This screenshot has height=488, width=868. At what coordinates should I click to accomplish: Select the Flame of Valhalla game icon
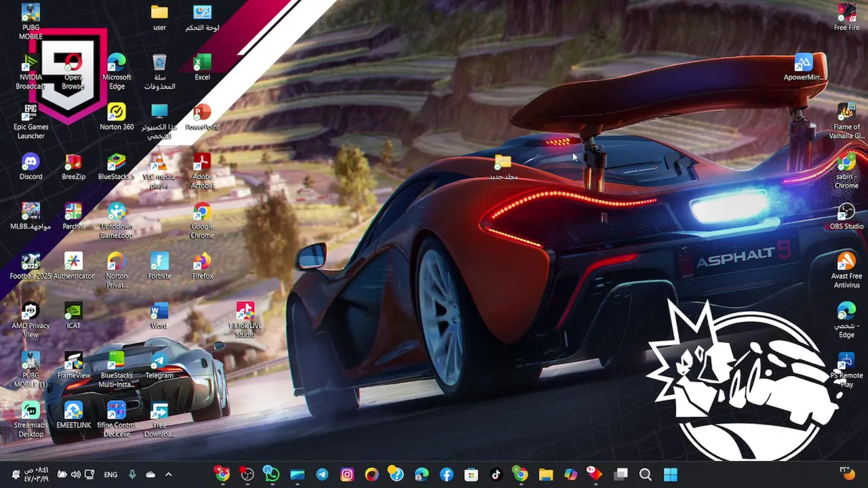pyautogui.click(x=846, y=121)
